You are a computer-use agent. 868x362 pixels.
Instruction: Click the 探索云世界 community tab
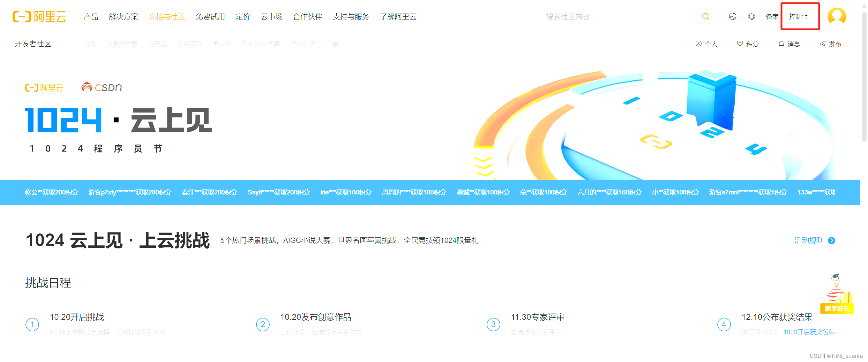tap(122, 44)
